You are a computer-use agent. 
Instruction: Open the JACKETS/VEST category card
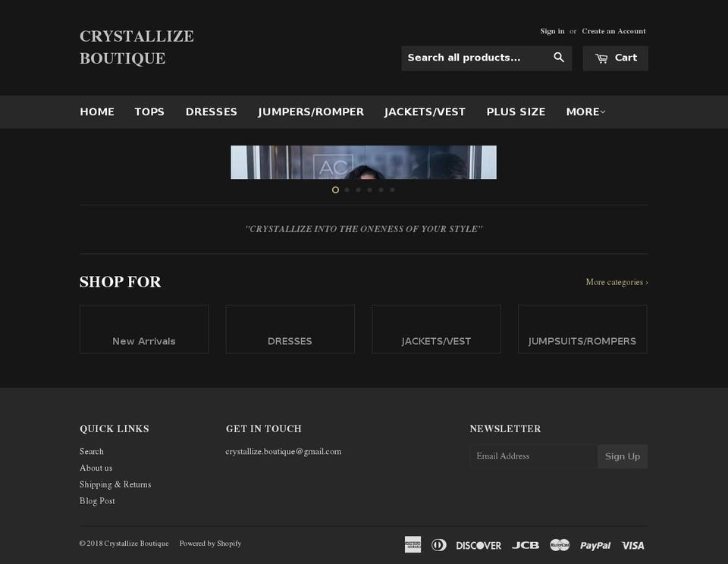point(437,329)
